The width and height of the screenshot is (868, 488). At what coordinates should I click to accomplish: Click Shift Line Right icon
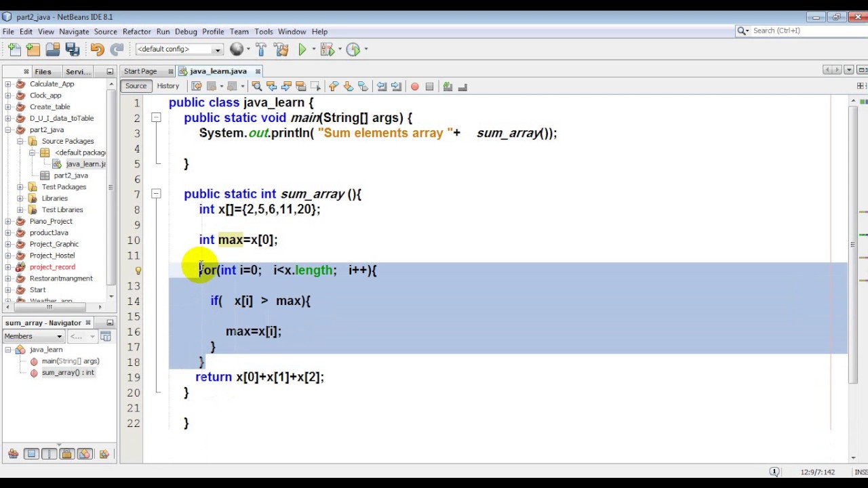point(397,86)
